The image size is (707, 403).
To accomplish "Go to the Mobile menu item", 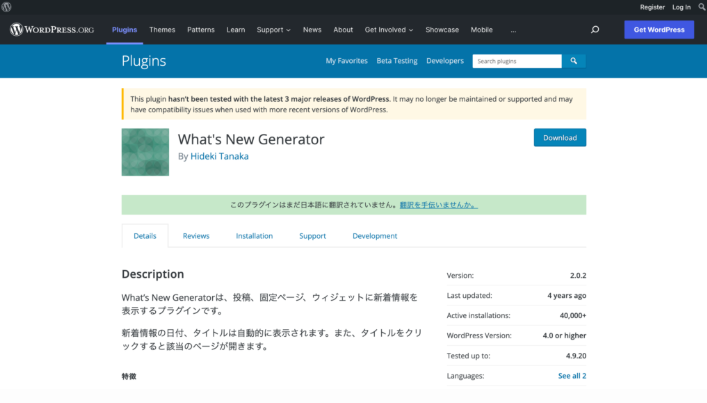I will point(482,30).
